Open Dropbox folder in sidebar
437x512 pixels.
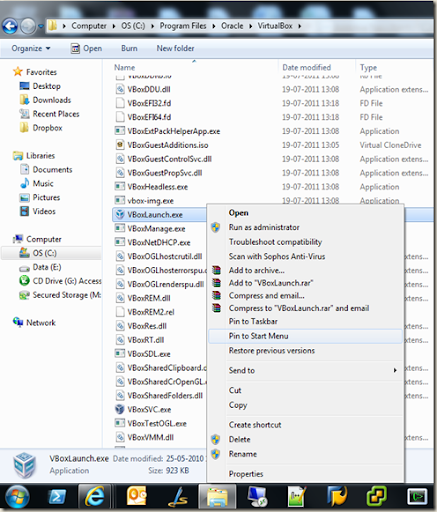click(x=47, y=128)
